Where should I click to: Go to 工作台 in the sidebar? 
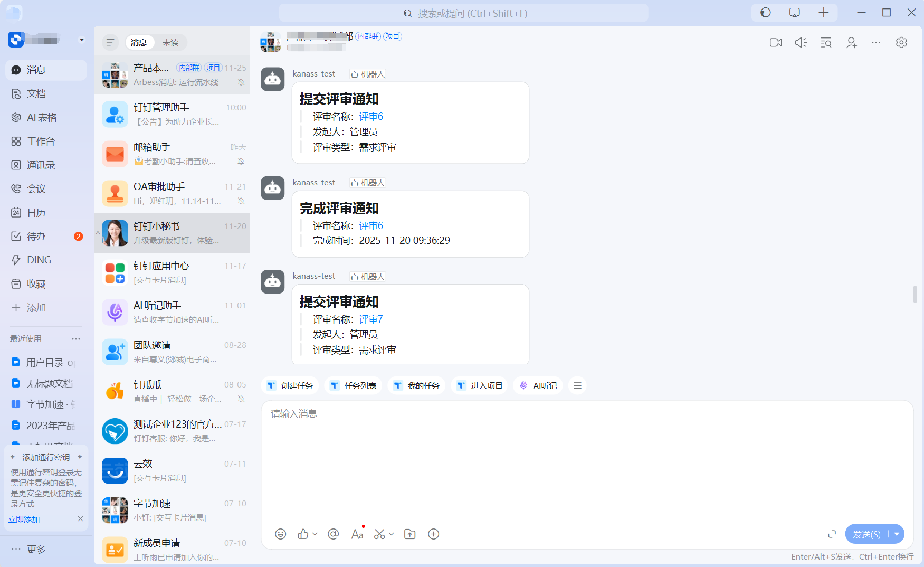pyautogui.click(x=46, y=141)
